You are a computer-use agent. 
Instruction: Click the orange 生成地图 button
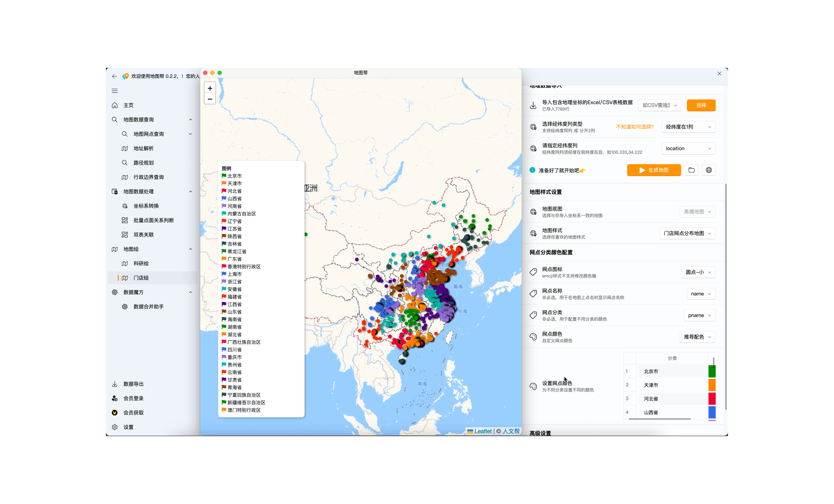pyautogui.click(x=654, y=170)
